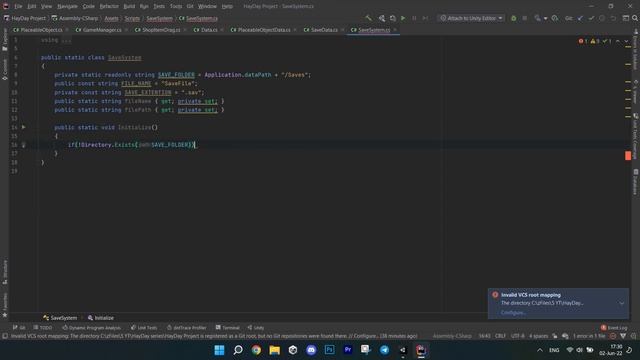Open Dynamic Program Analysis tool window
Screen dimensions: 640x360
[x=91, y=327]
